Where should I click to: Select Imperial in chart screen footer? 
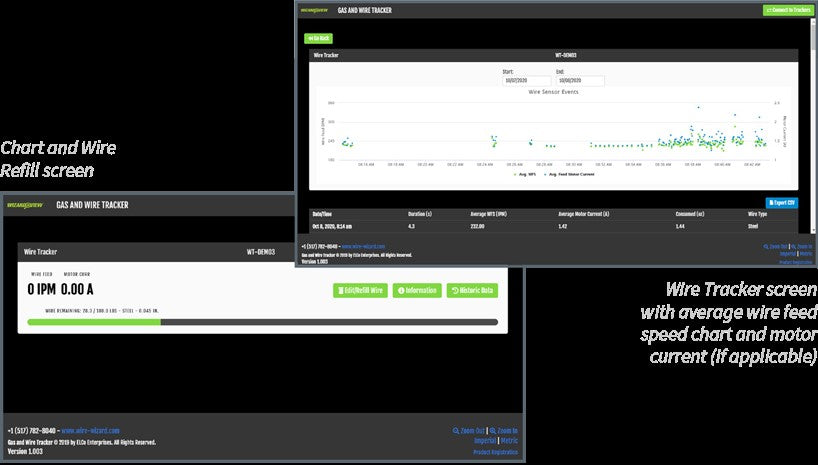click(788, 254)
